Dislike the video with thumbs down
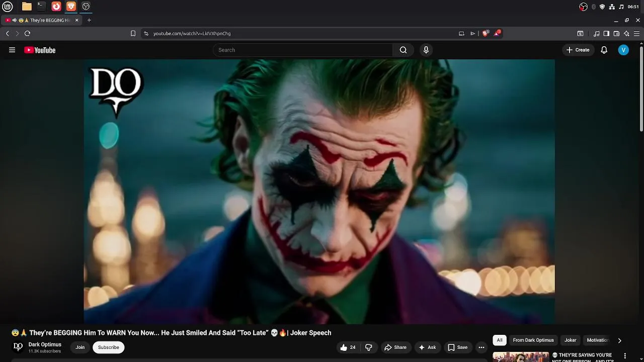The width and height of the screenshot is (644, 362). click(x=369, y=347)
